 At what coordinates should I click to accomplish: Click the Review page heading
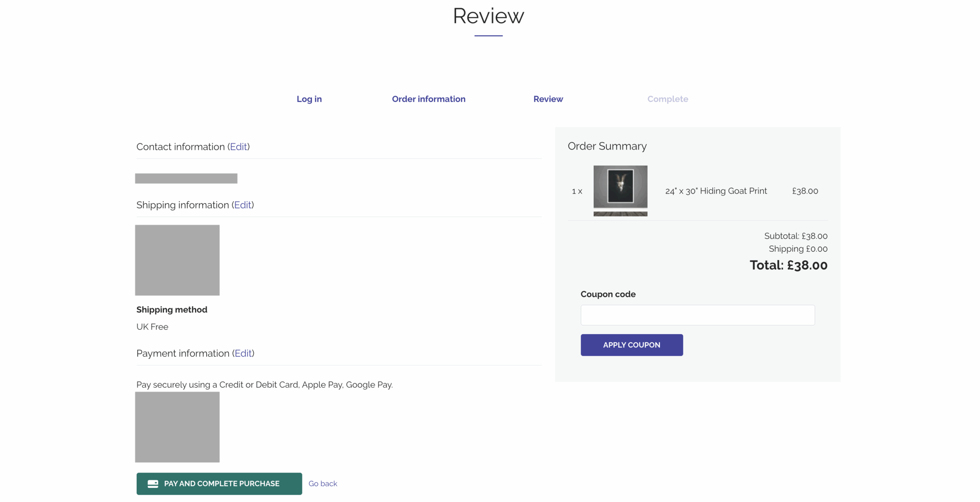[x=488, y=16]
